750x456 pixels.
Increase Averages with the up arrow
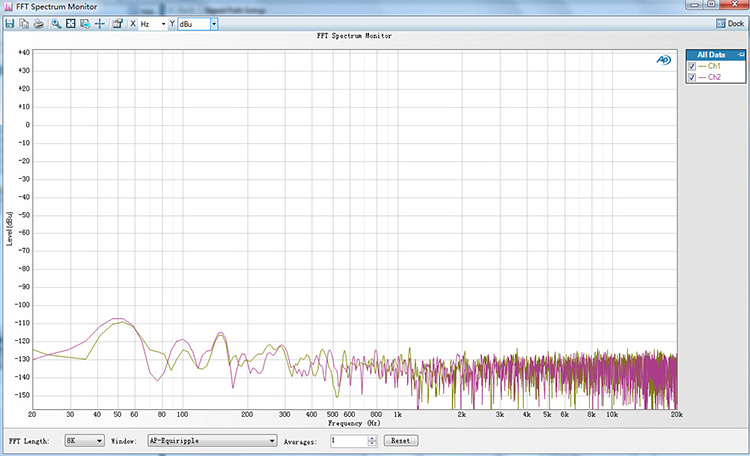click(x=371, y=437)
